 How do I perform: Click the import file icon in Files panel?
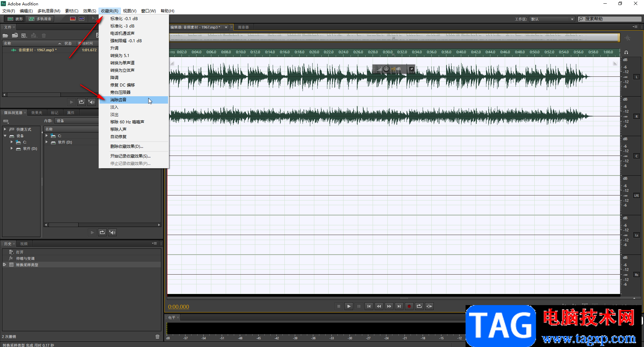point(15,36)
